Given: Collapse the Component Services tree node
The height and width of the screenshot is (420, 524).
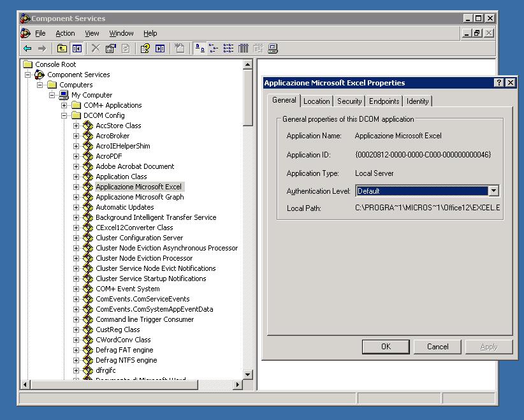Looking at the screenshot, I should click(28, 75).
